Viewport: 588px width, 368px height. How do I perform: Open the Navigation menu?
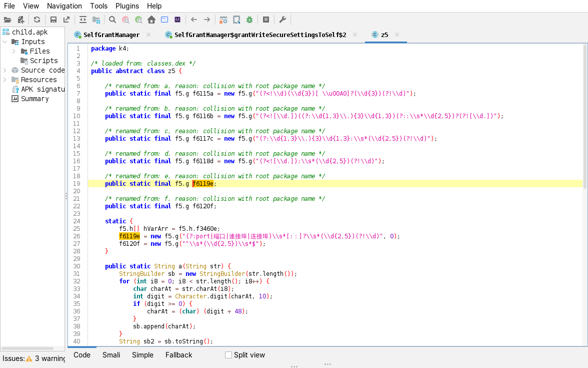click(64, 6)
